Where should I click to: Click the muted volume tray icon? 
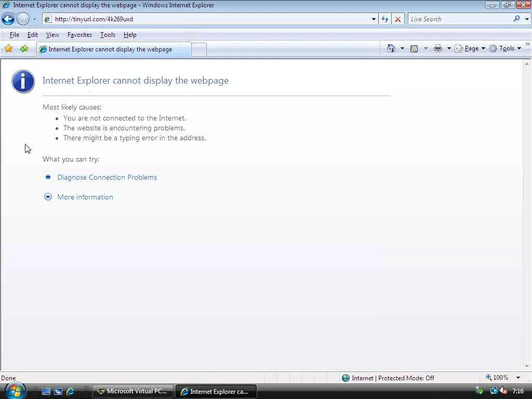[503, 391]
